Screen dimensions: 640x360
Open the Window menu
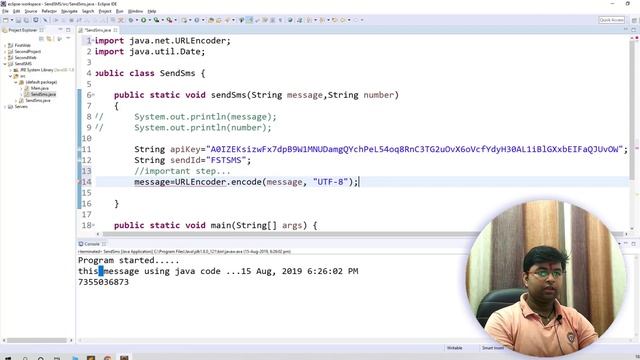(135, 11)
